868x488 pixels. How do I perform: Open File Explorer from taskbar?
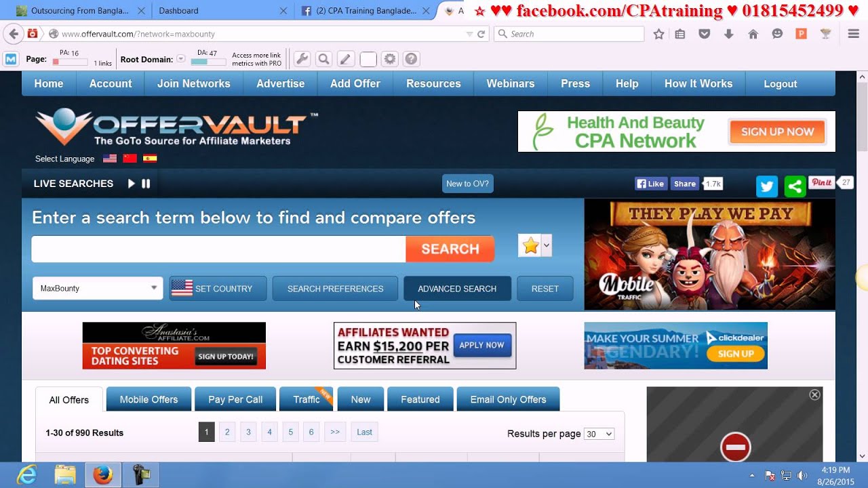tap(65, 475)
